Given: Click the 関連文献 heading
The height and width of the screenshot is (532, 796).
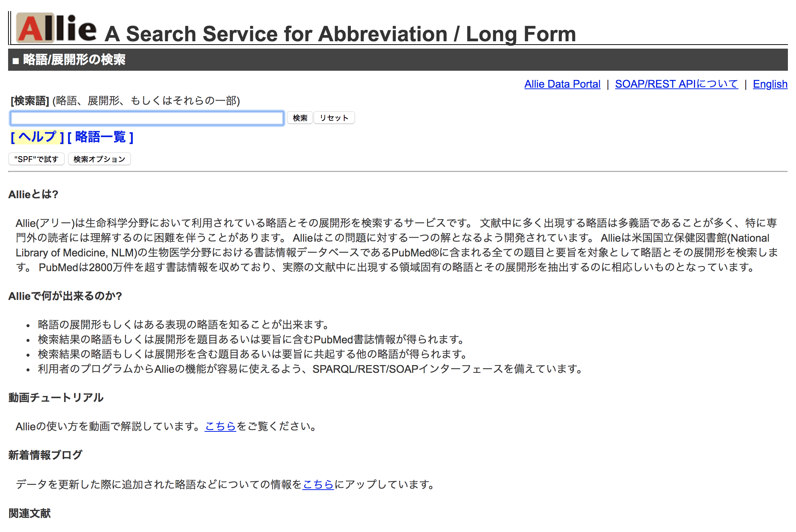Looking at the screenshot, I should 29,513.
